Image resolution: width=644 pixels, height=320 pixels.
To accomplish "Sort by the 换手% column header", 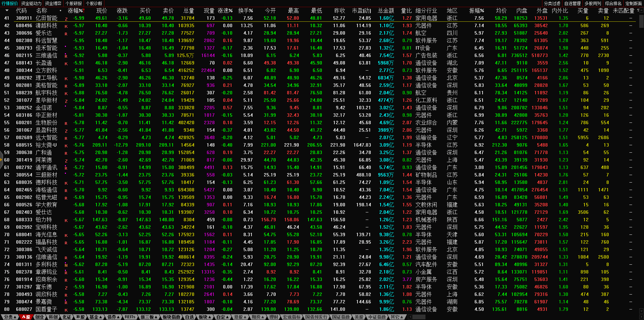I will click(245, 11).
